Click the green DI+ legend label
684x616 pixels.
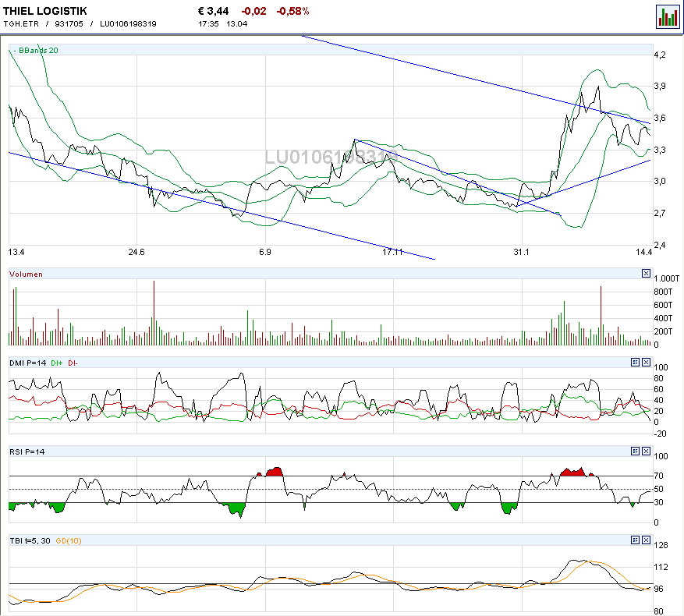click(x=57, y=363)
